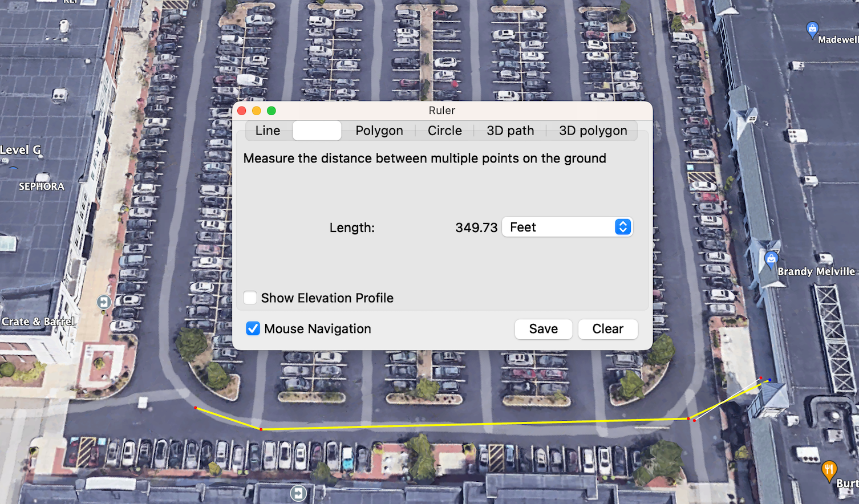The image size is (859, 504).
Task: Click the orange restaurant fork-and-knife pin
Action: 829,470
